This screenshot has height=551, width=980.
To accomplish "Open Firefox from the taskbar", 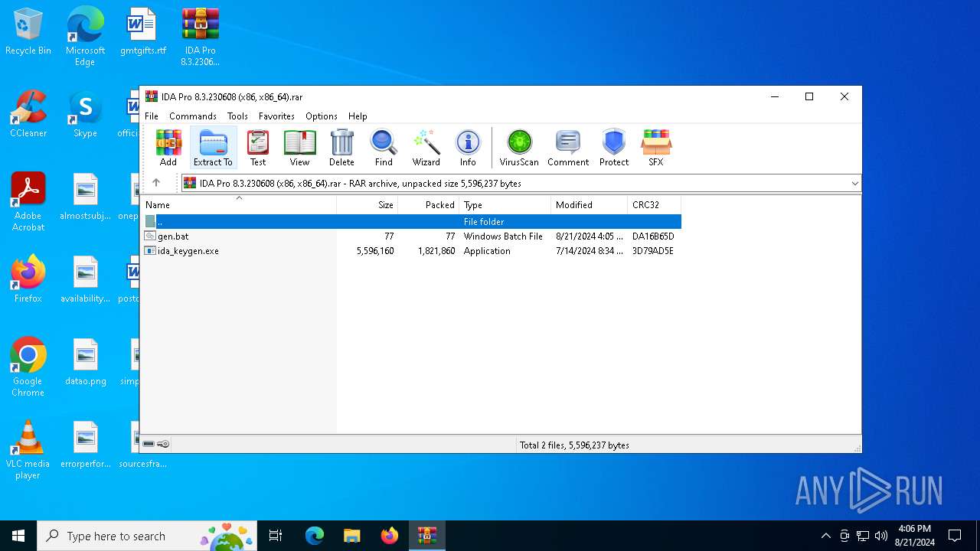I will [389, 536].
